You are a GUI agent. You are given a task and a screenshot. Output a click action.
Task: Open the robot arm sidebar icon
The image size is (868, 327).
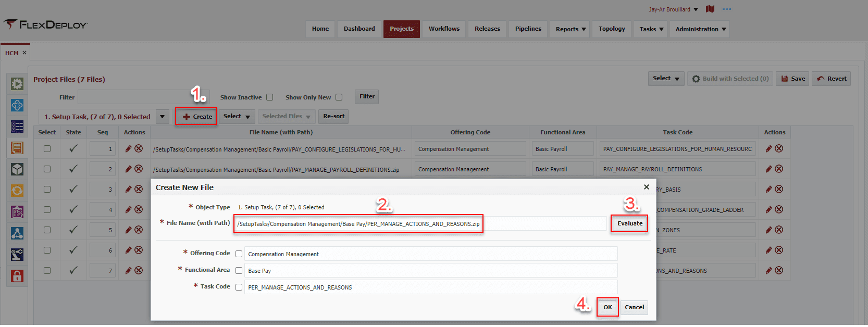(x=17, y=255)
